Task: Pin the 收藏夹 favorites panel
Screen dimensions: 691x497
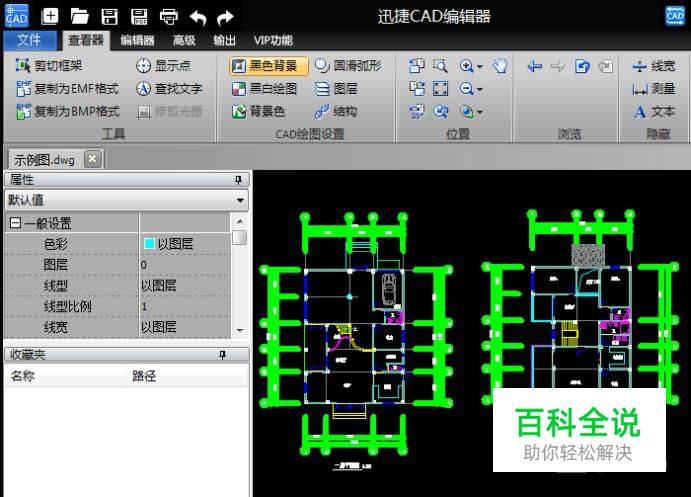Action: 223,355
